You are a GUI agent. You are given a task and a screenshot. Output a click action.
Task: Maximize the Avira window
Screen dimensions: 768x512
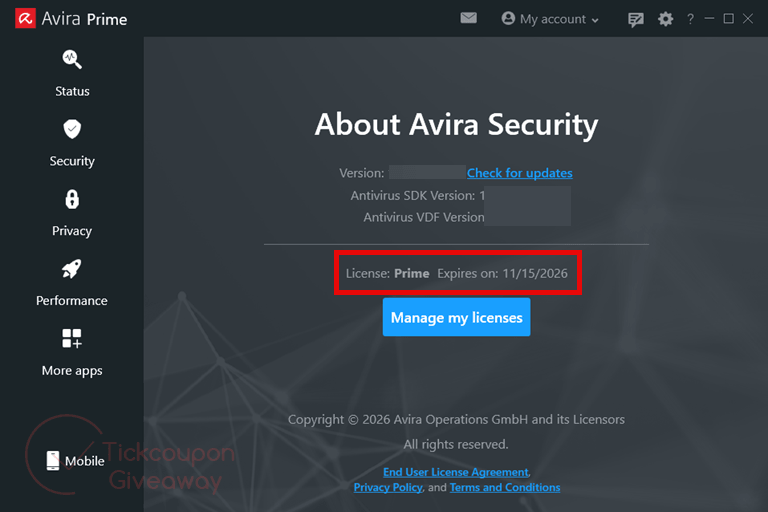click(x=729, y=19)
